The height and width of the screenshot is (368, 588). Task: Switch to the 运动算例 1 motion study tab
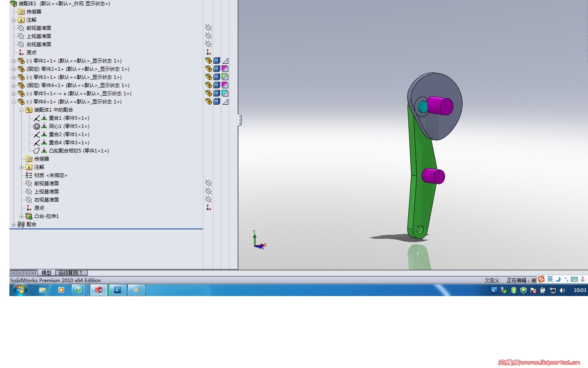click(70, 273)
